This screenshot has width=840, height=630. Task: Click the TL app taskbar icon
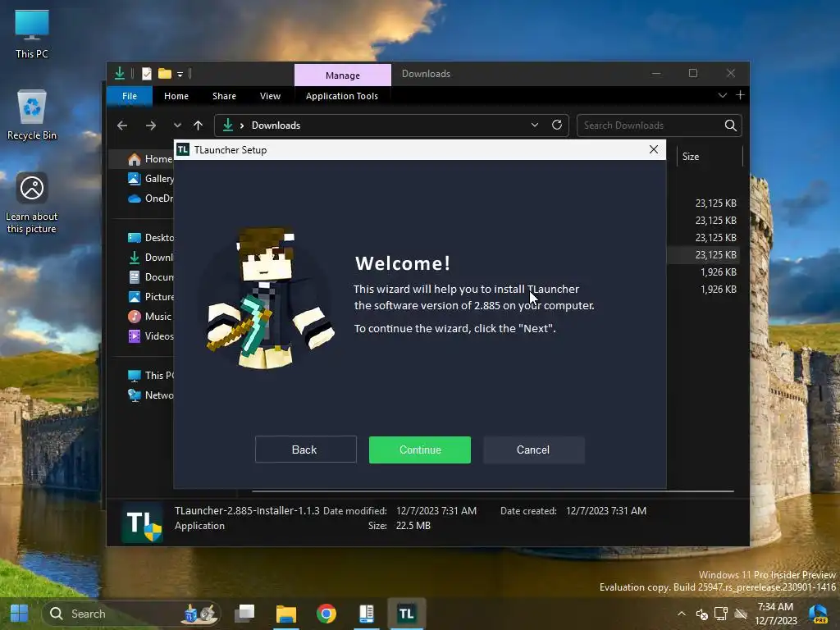[x=407, y=614]
